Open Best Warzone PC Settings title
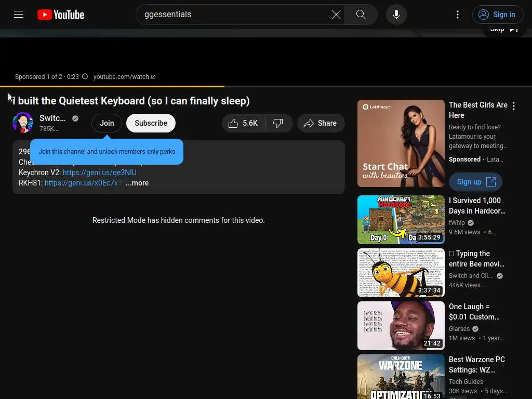The image size is (532, 399). pyautogui.click(x=477, y=364)
